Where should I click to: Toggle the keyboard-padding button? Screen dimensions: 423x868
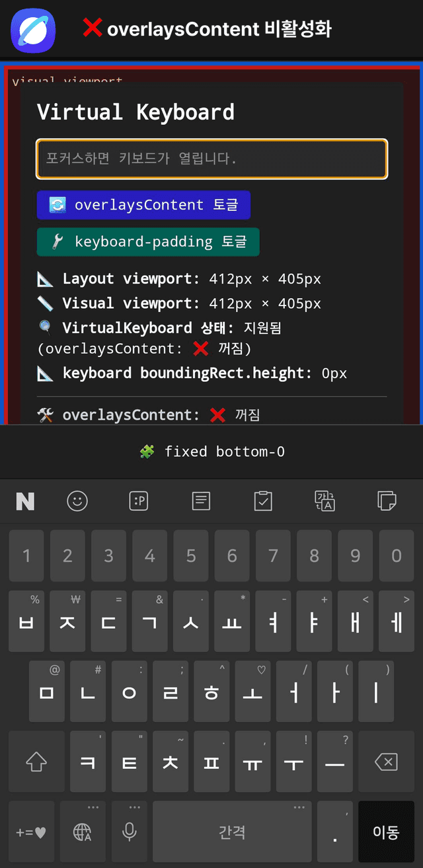[148, 242]
